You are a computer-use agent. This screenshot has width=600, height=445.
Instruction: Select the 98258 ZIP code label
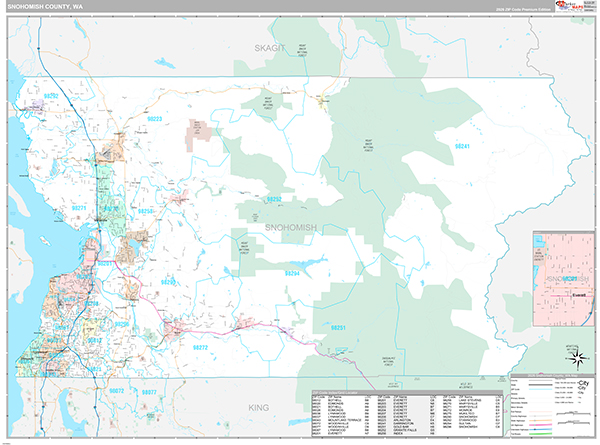pos(146,212)
